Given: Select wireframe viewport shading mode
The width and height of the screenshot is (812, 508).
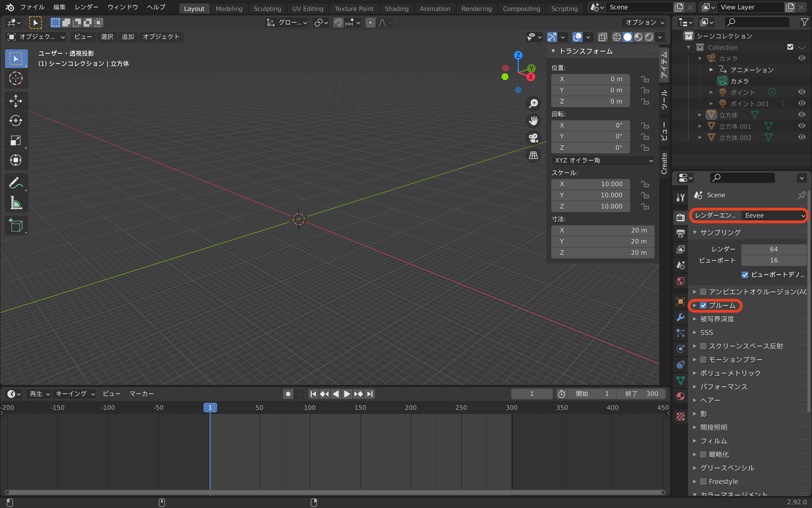Looking at the screenshot, I should [617, 37].
